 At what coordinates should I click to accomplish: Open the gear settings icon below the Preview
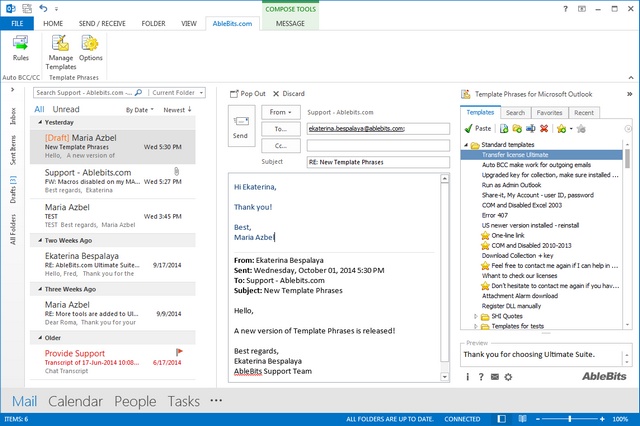point(508,377)
